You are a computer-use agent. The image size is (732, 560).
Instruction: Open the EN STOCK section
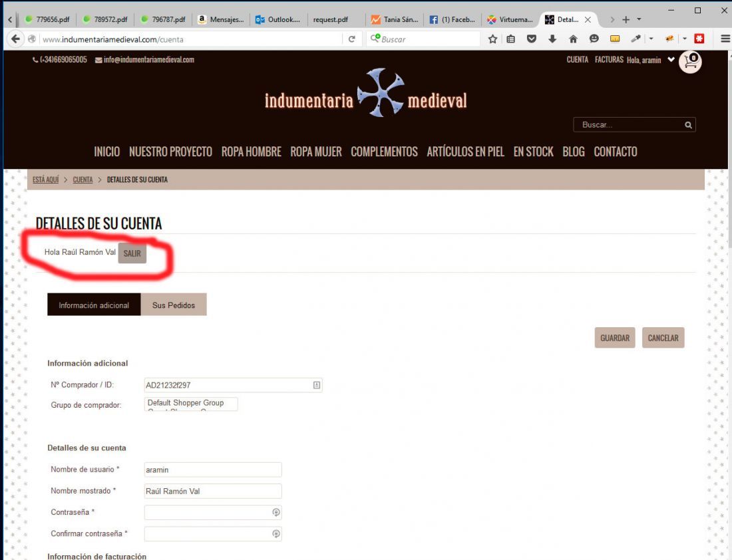533,152
